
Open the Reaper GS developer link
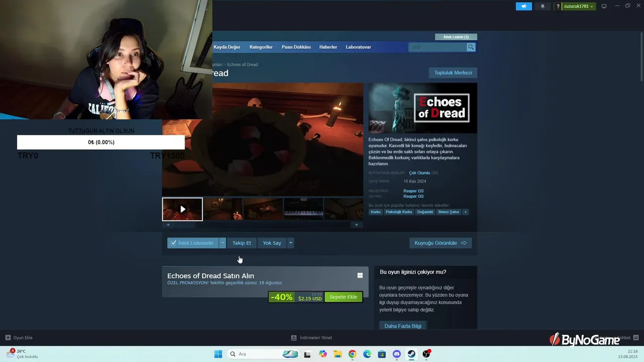tap(414, 191)
